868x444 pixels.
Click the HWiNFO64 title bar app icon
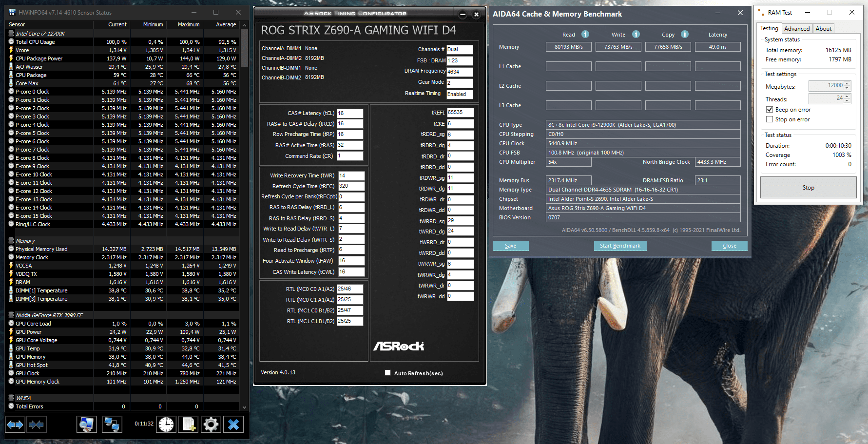[x=12, y=12]
